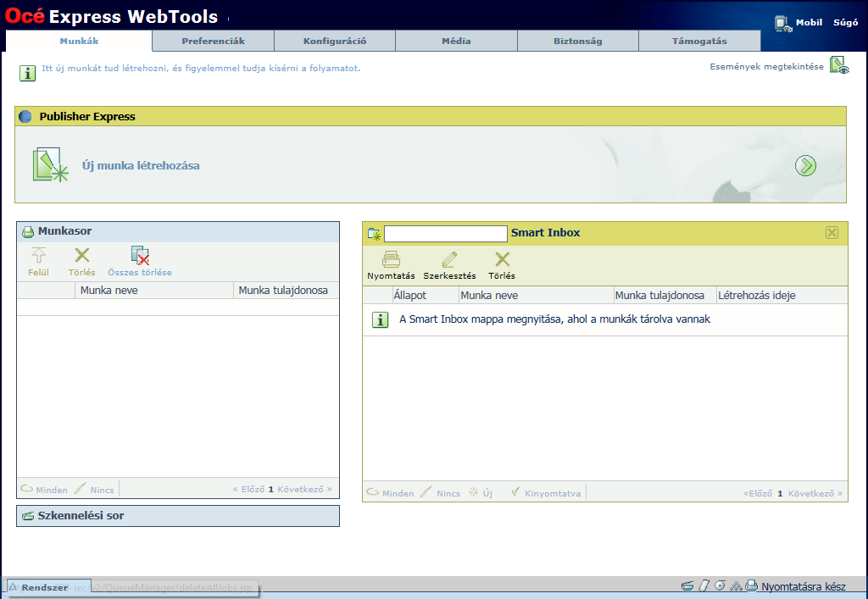Viewport: 868px width, 599px height.
Task: Select Minden in the Munkasor footer
Action: [x=44, y=490]
